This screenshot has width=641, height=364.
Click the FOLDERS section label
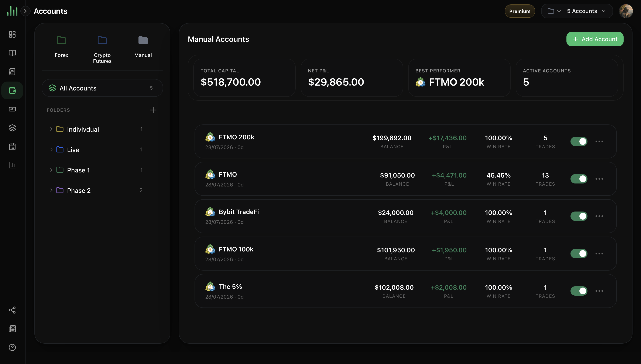58,110
